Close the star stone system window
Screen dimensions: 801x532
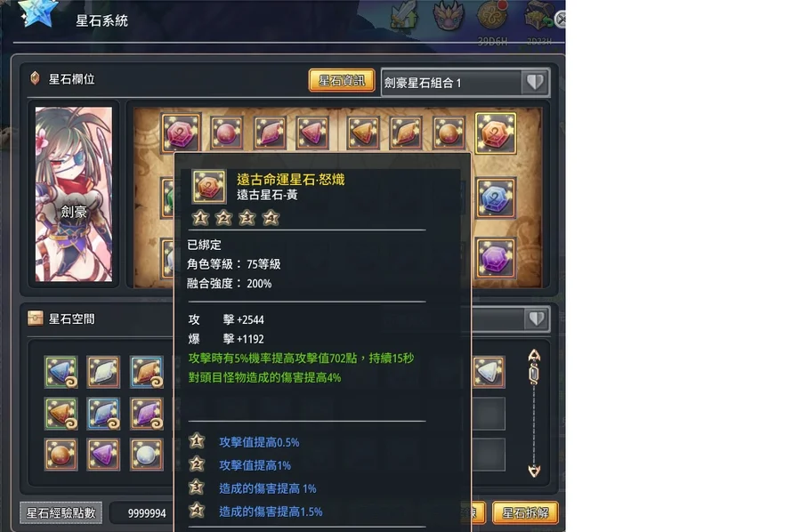coord(561,20)
